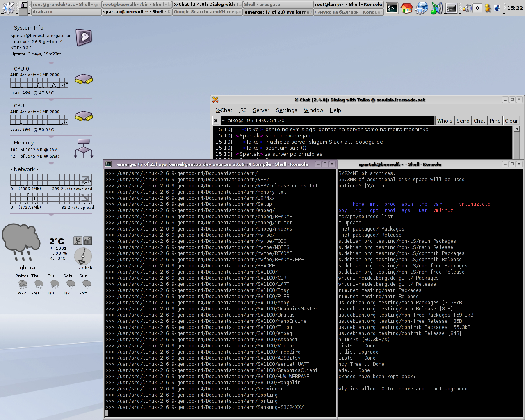This screenshot has height=420, width=525.
Task: Click the Ping button
Action: click(x=495, y=121)
